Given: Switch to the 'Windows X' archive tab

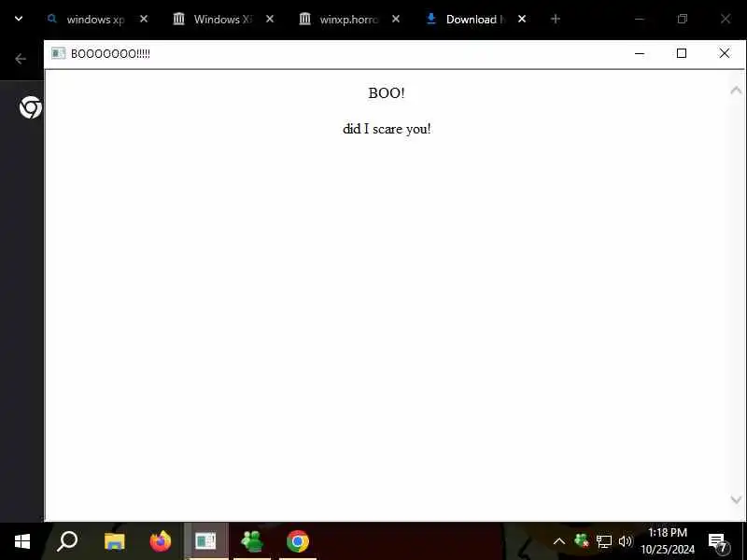Looking at the screenshot, I should pyautogui.click(x=213, y=19).
